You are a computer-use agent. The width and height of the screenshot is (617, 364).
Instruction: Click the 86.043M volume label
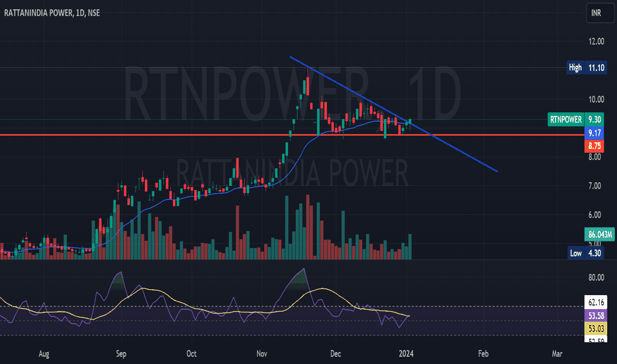click(600, 234)
